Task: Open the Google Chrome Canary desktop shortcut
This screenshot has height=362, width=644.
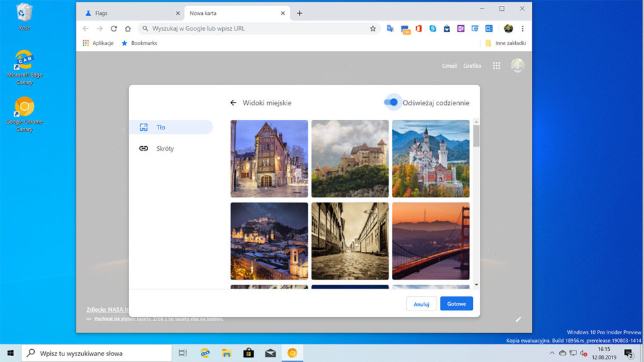Action: tap(24, 114)
